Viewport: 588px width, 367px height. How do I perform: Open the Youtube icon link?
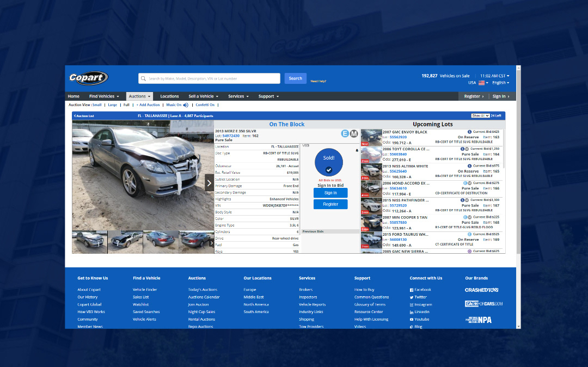coord(412,320)
